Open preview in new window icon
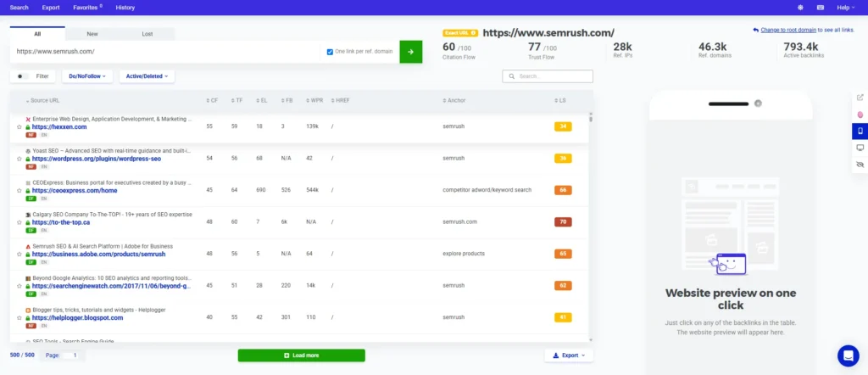The image size is (868, 375). (x=860, y=97)
